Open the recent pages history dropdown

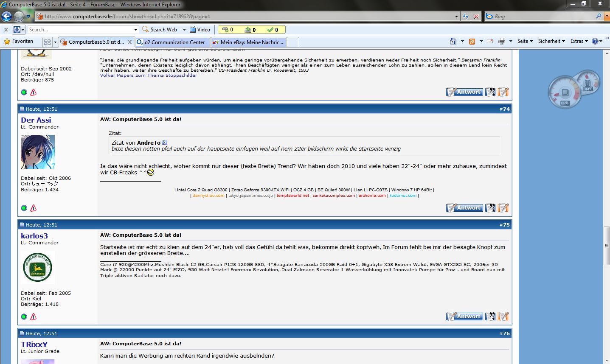click(x=28, y=17)
